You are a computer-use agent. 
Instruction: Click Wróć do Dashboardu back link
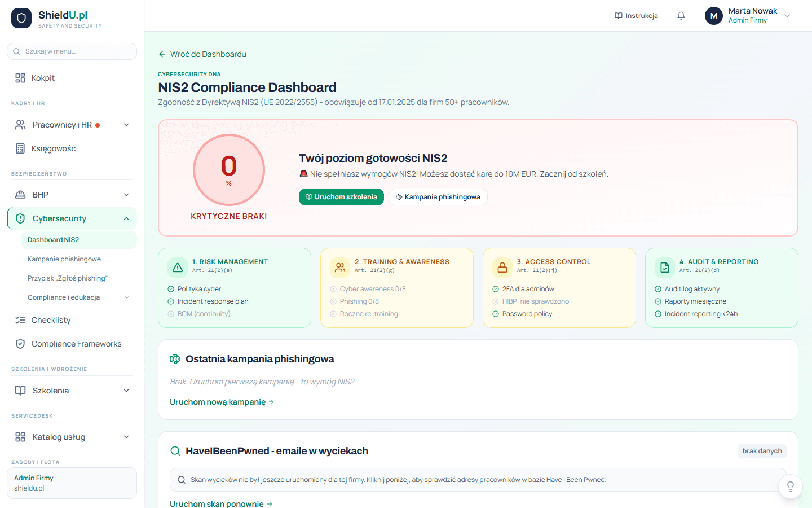coord(202,54)
